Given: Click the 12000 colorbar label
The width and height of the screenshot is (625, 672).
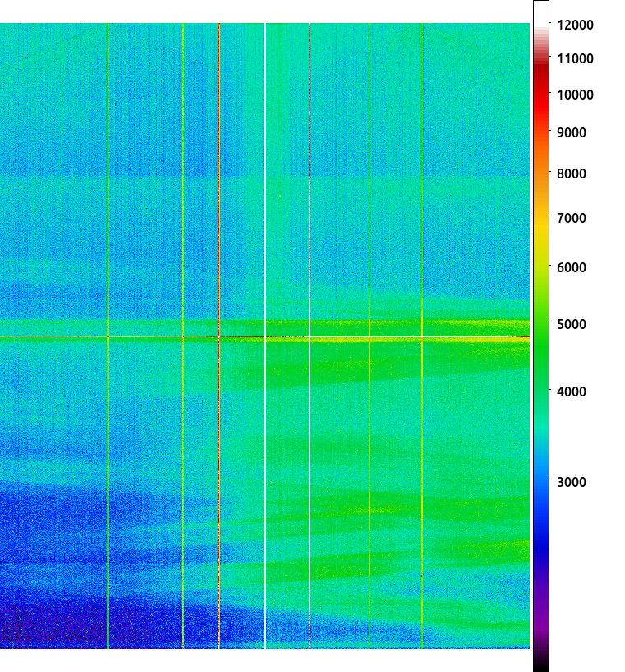Looking at the screenshot, I should 575,25.
